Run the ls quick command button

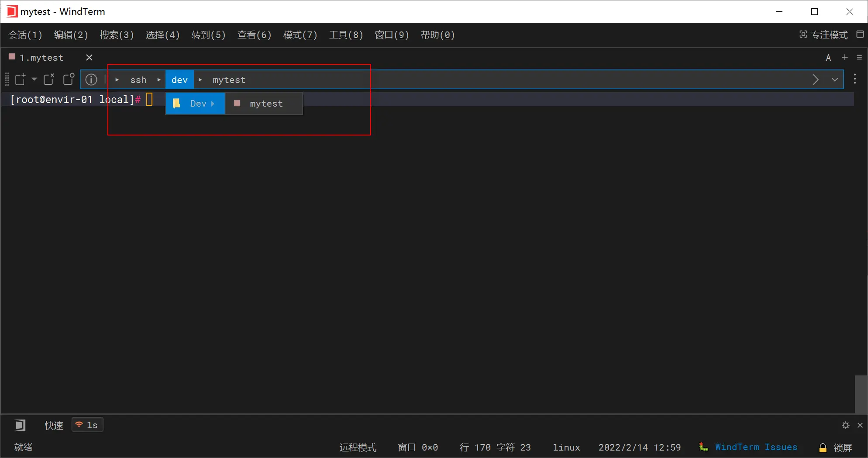[87, 425]
